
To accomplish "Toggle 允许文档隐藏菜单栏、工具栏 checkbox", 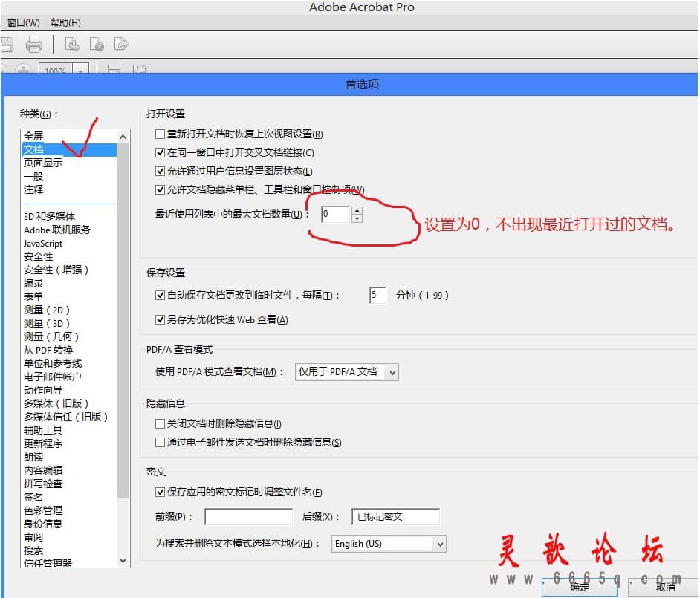I will pos(160,189).
